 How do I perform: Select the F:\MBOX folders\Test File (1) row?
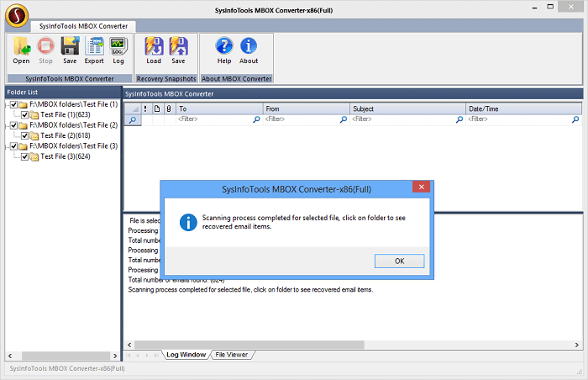(x=74, y=104)
